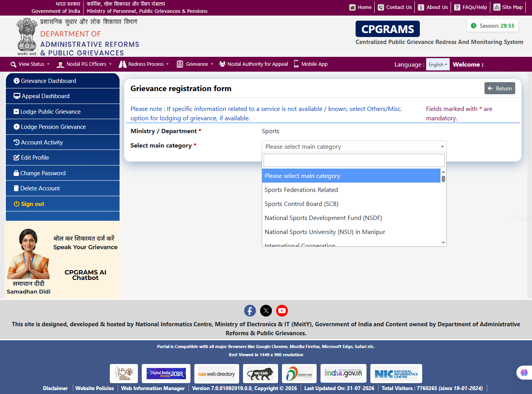Click the Contact Us phone icon
This screenshot has height=394, width=532.
coord(381,7)
